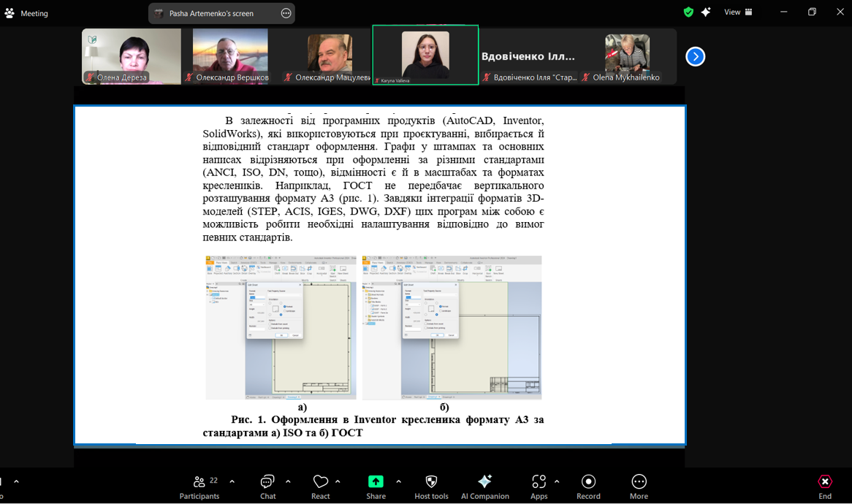Screen dimensions: 852x504
Task: Expand the React options caret
Action: pos(338,481)
